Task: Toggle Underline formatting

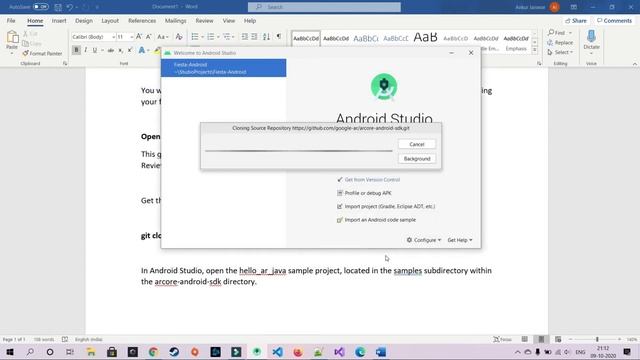Action: 95,50
